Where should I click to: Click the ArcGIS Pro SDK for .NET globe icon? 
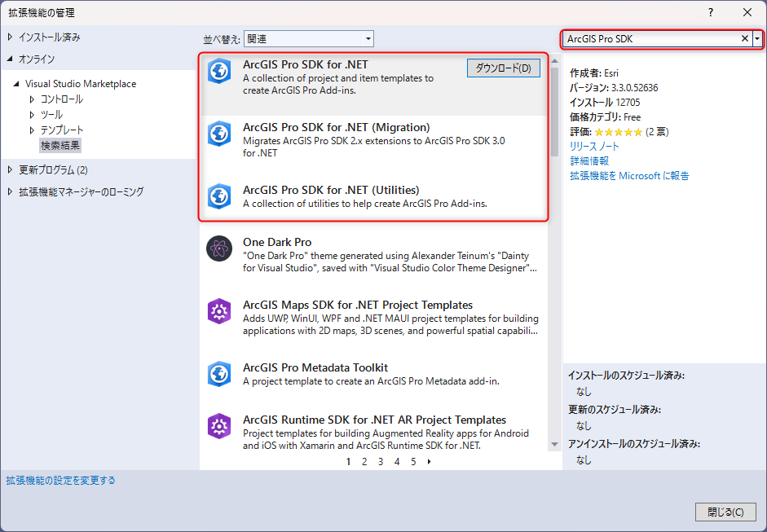pyautogui.click(x=219, y=72)
